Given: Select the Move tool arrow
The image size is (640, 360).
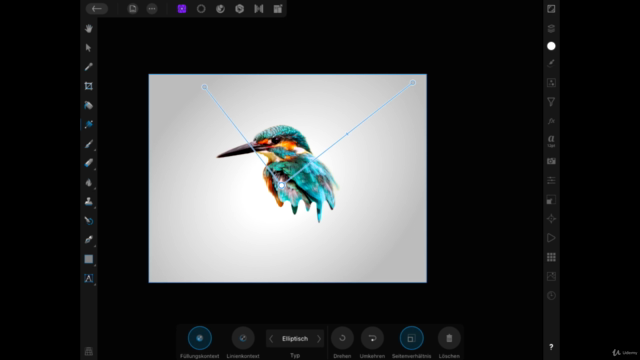Looking at the screenshot, I should click(89, 47).
